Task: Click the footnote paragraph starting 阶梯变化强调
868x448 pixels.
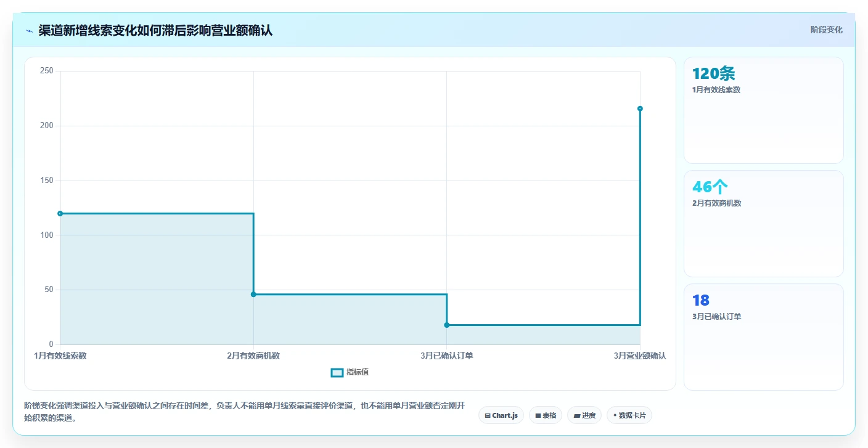Action: point(244,412)
